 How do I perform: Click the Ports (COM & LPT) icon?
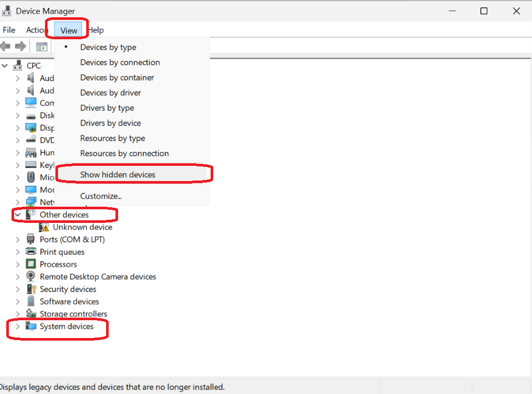30,239
